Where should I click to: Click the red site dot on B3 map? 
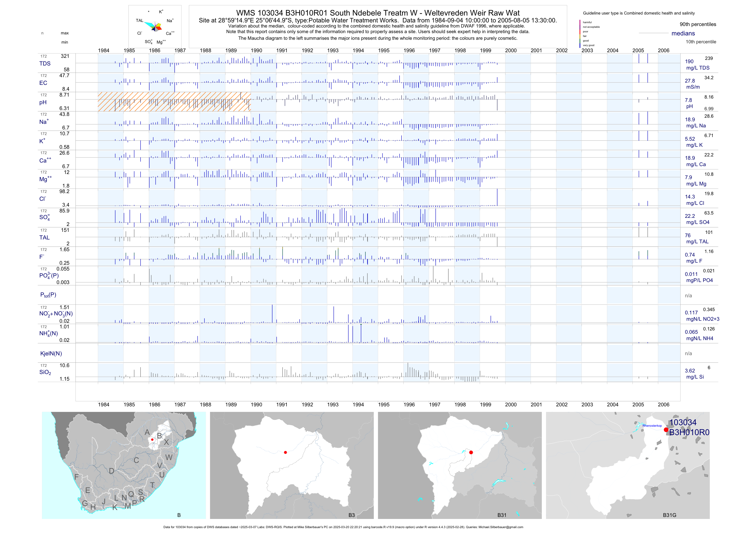click(285, 452)
